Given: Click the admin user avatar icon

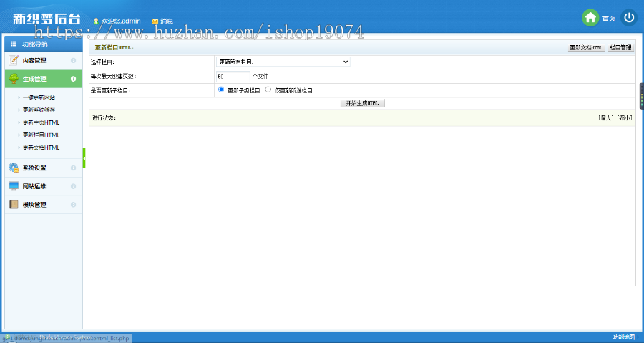Looking at the screenshot, I should 96,21.
